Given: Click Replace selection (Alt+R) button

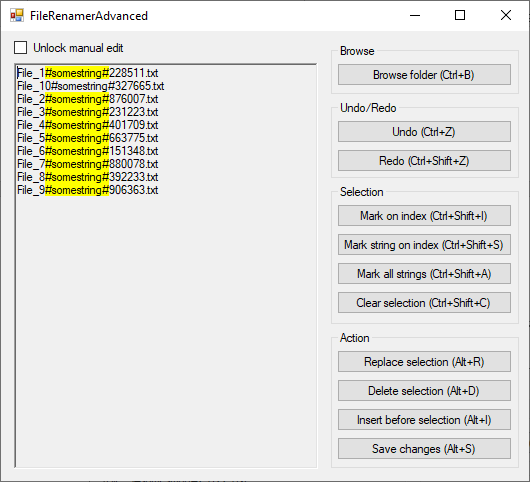Looking at the screenshot, I should [x=424, y=362].
